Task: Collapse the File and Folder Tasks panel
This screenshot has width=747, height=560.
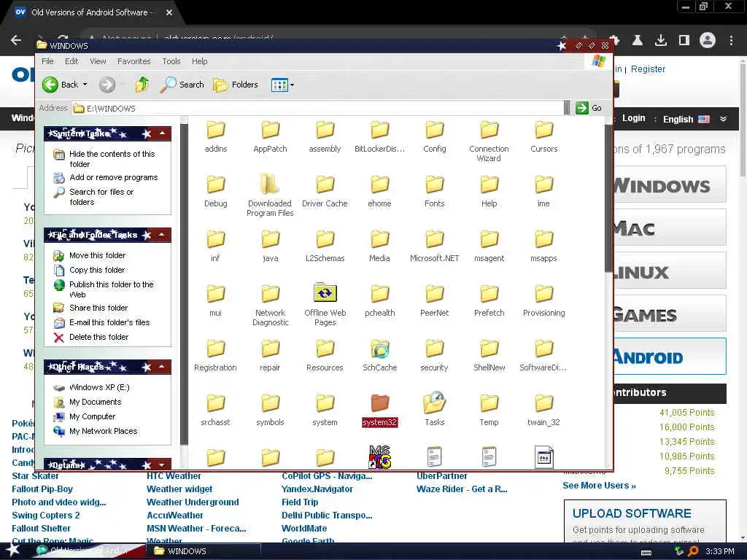Action: [163, 235]
